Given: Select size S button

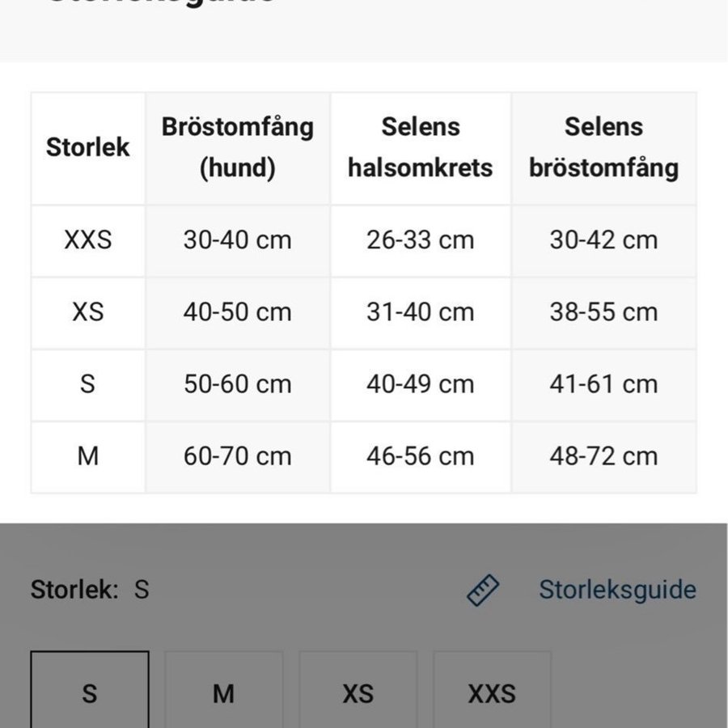Looking at the screenshot, I should pos(90,692).
